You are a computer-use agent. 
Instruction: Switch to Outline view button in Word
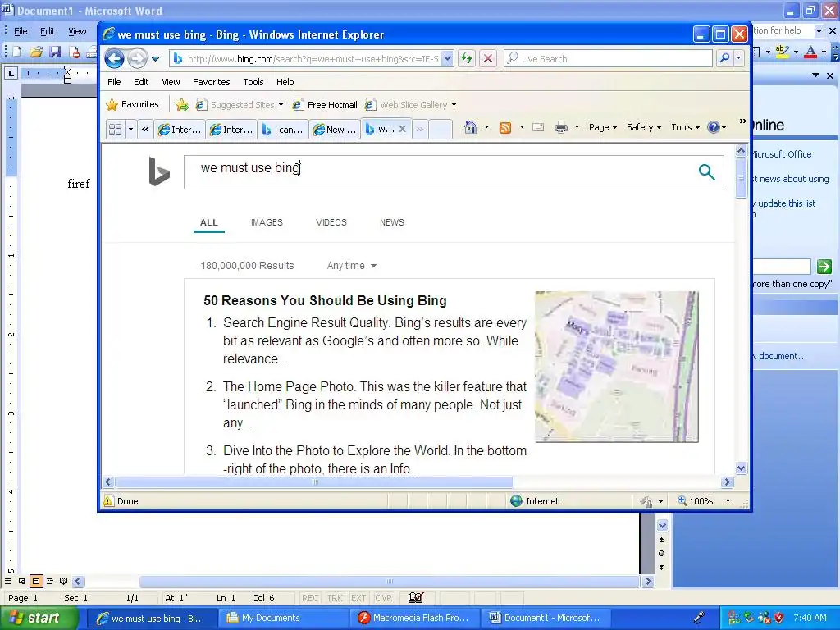(50, 581)
